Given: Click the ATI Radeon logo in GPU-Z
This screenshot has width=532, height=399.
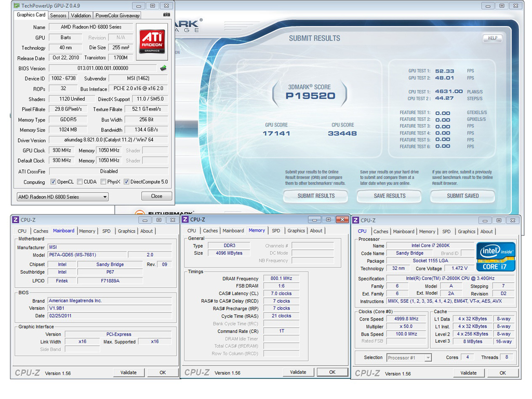Looking at the screenshot, I should click(x=152, y=42).
